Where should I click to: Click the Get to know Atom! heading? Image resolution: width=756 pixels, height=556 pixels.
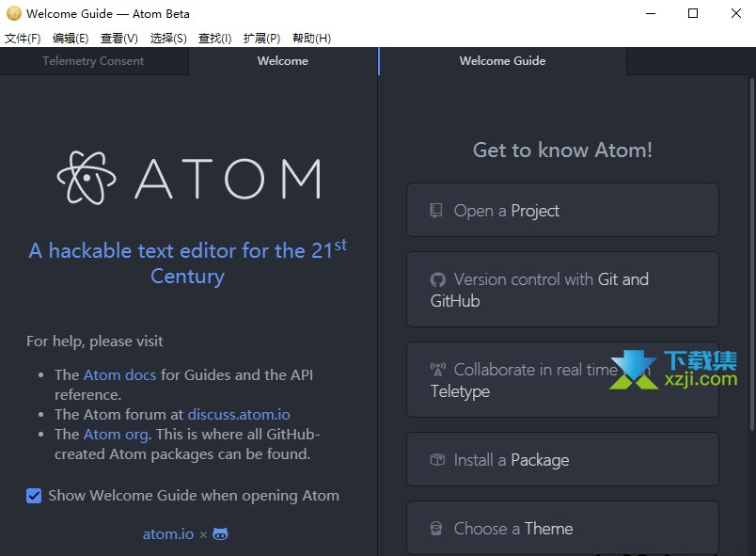[562, 150]
